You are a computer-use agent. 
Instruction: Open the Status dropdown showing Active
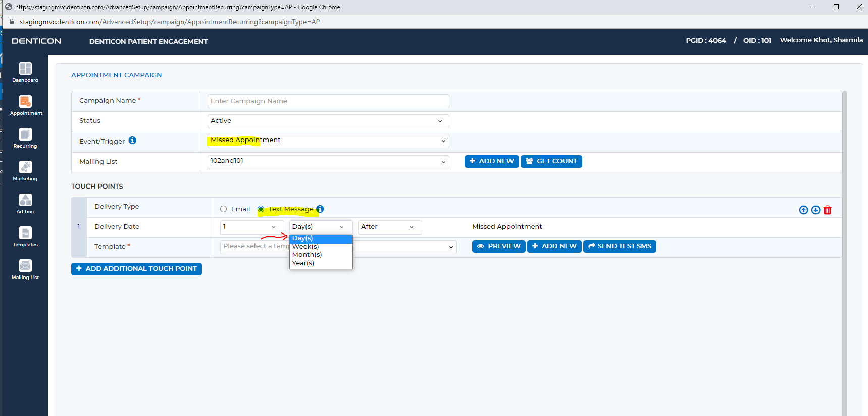[x=328, y=121]
